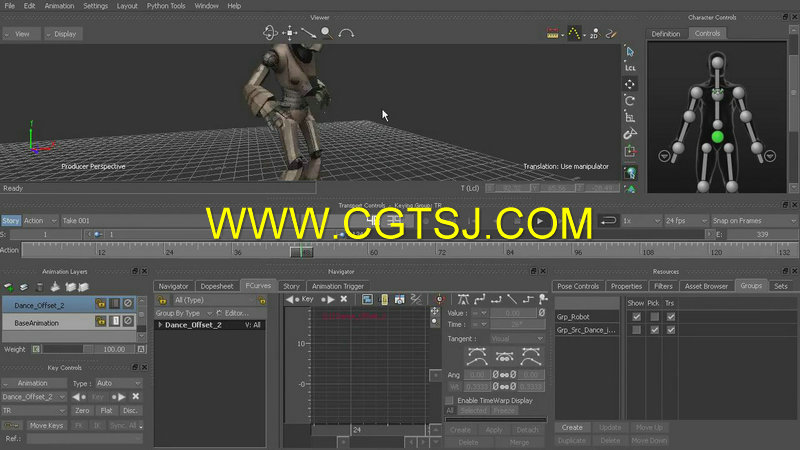Click the delete key X in FCurves toolbar
This screenshot has width=800, height=450.
[344, 299]
